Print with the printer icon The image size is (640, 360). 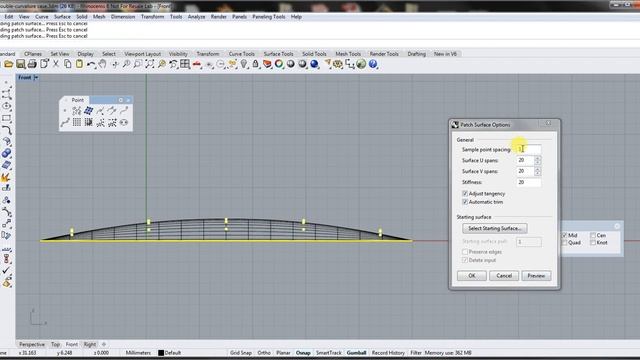(x=32, y=64)
